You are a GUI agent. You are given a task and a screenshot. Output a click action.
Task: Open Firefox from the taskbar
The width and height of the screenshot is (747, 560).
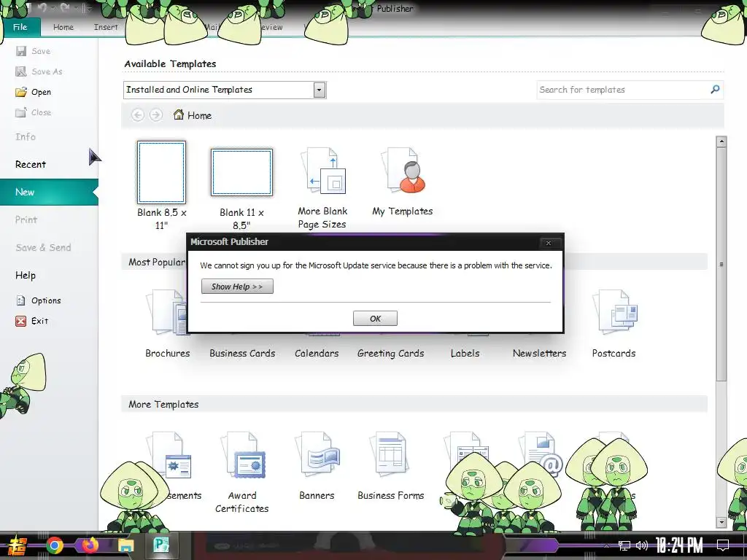tap(90, 545)
